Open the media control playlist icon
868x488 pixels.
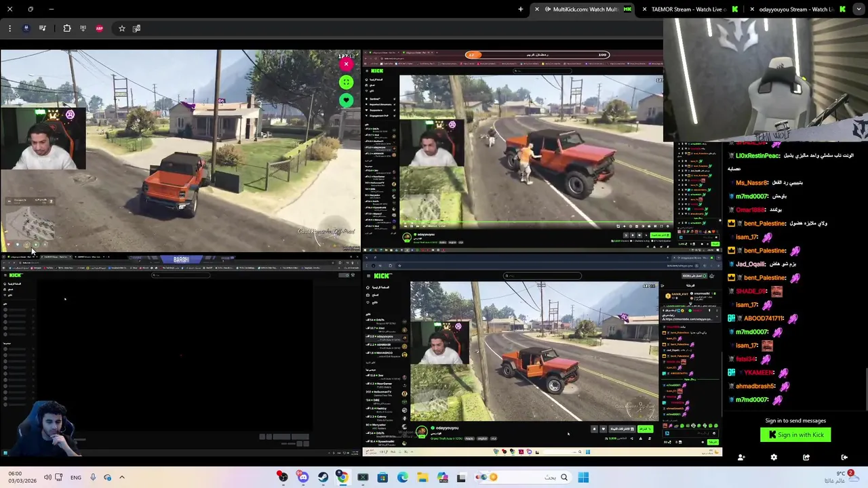tap(42, 28)
